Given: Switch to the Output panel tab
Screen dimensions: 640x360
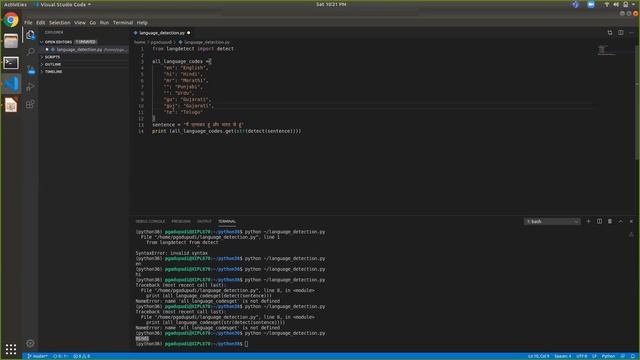Looking at the screenshot, I should [x=204, y=222].
